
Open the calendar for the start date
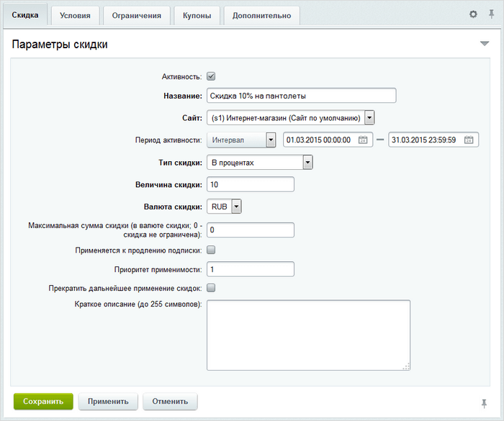point(364,140)
